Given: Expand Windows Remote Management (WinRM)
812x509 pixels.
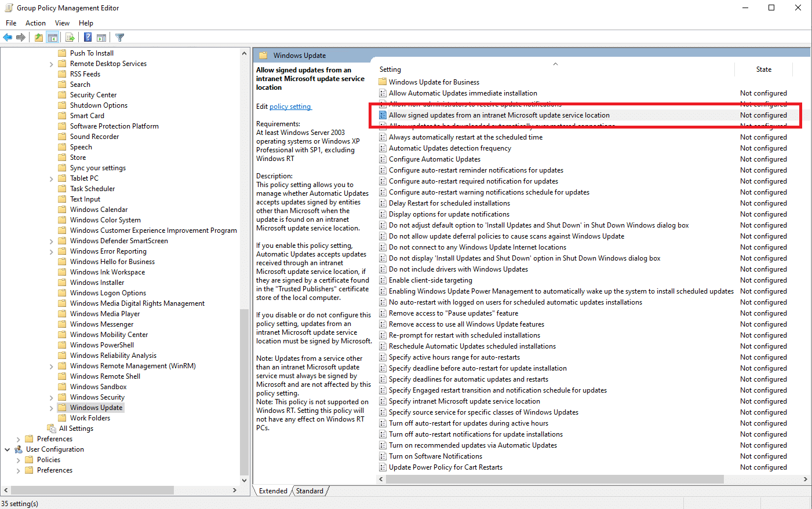Looking at the screenshot, I should point(52,366).
